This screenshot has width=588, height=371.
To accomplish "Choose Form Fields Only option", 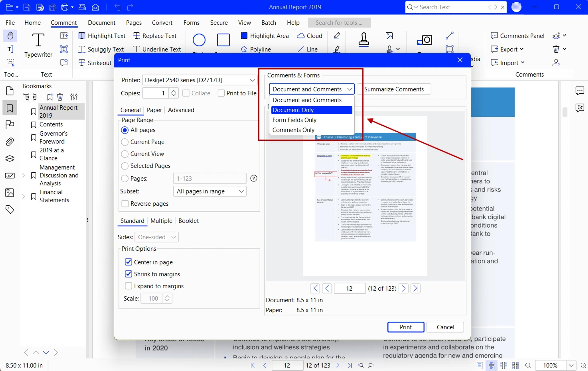I will [312, 120].
